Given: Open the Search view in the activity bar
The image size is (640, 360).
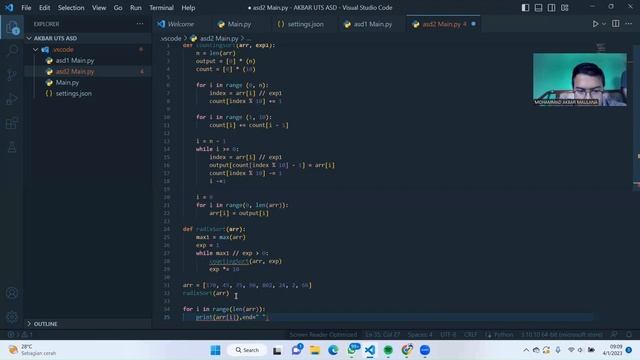Looking at the screenshot, I should [12, 51].
